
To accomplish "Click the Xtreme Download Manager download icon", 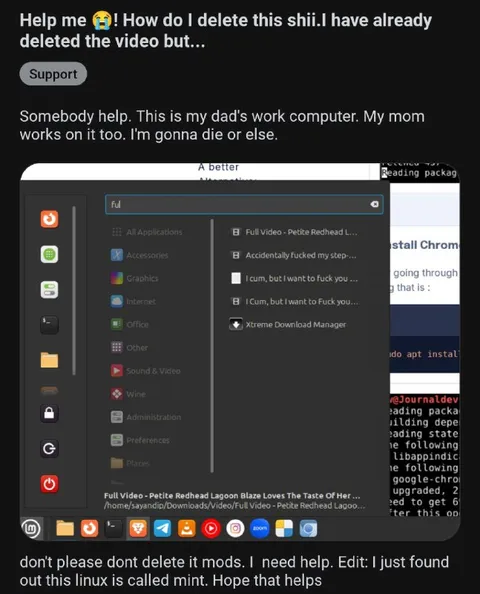I will point(236,325).
